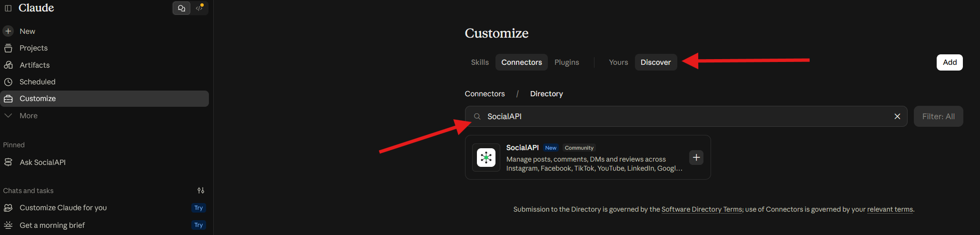Open chats and tasks filter settings icon

click(201, 190)
